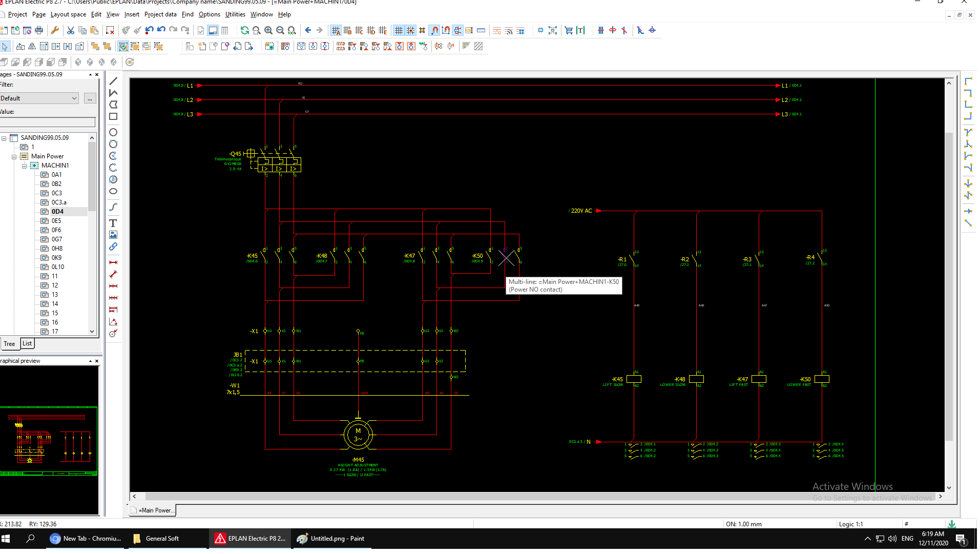The width and height of the screenshot is (980, 554).
Task: Click the shopping cart icon
Action: coord(569,31)
